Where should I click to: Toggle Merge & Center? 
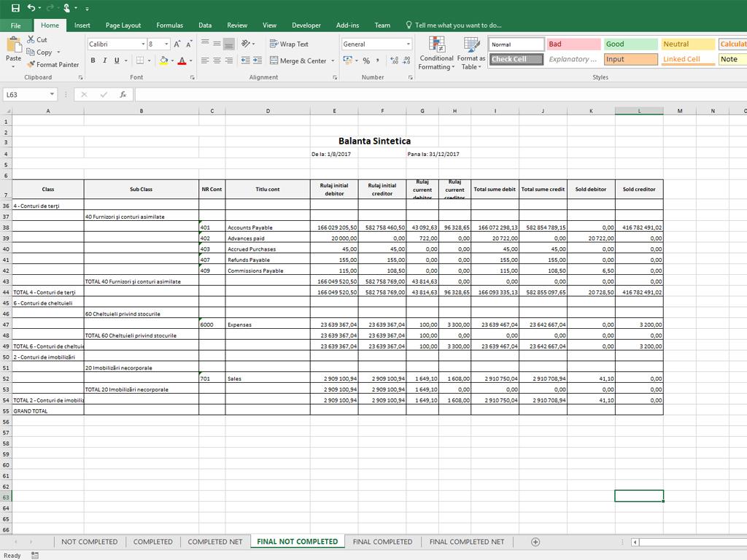tap(298, 61)
